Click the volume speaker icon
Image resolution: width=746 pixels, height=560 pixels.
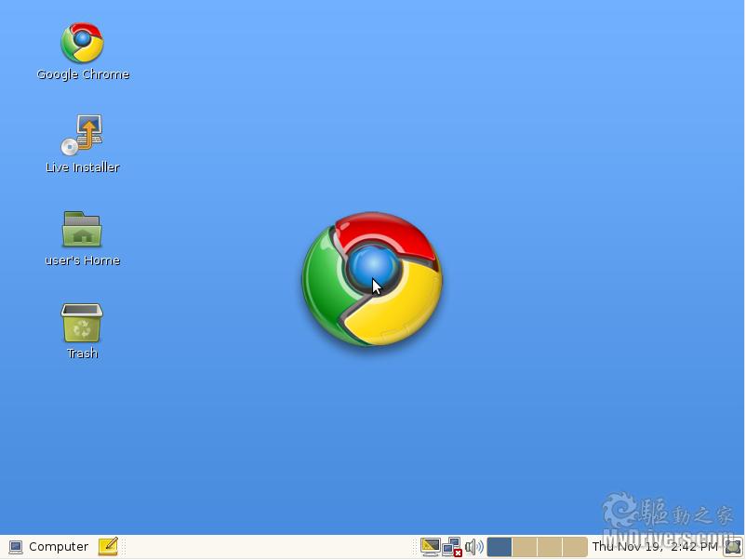click(x=473, y=547)
